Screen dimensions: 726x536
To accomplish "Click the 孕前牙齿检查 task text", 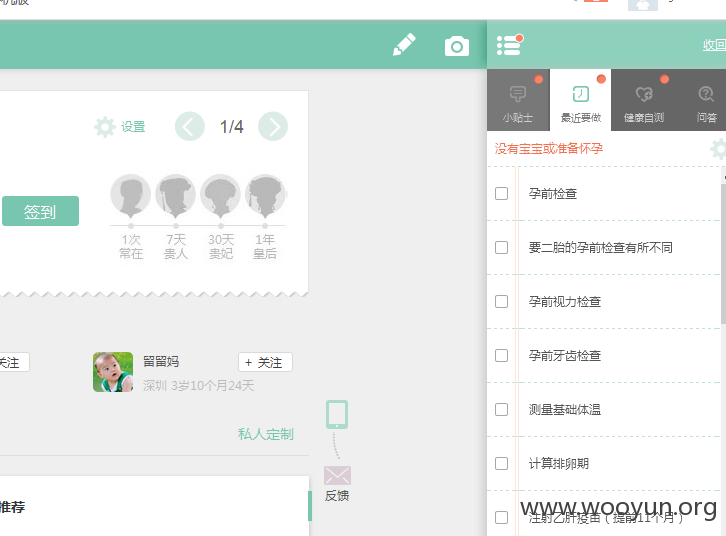I will [565, 355].
